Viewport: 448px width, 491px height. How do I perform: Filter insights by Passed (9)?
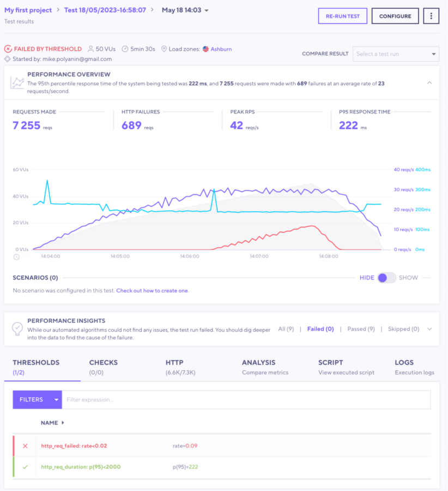pyautogui.click(x=361, y=329)
